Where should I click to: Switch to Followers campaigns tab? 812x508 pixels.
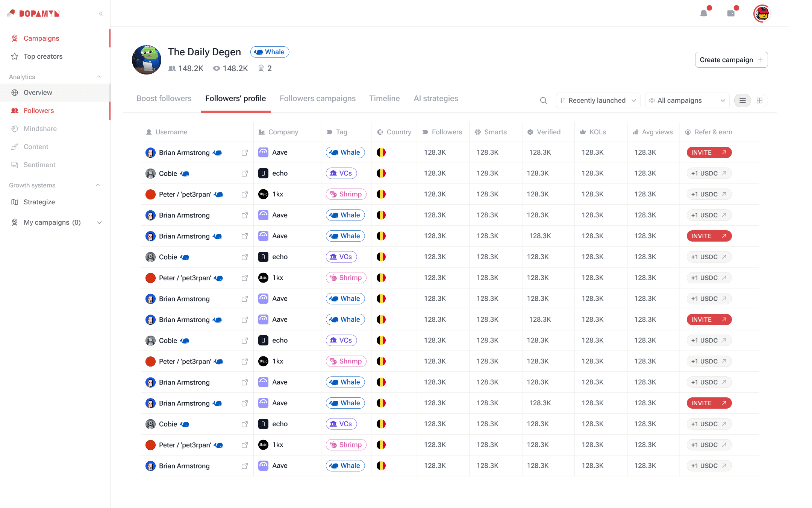318,99
